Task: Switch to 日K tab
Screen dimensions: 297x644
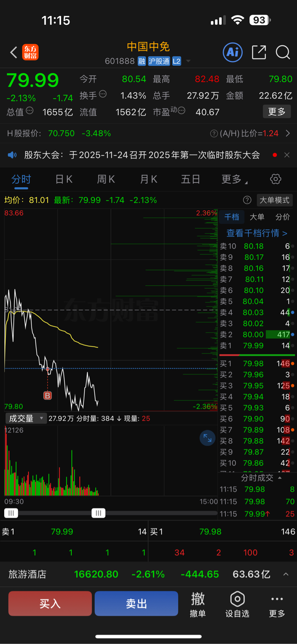Action: click(64, 179)
